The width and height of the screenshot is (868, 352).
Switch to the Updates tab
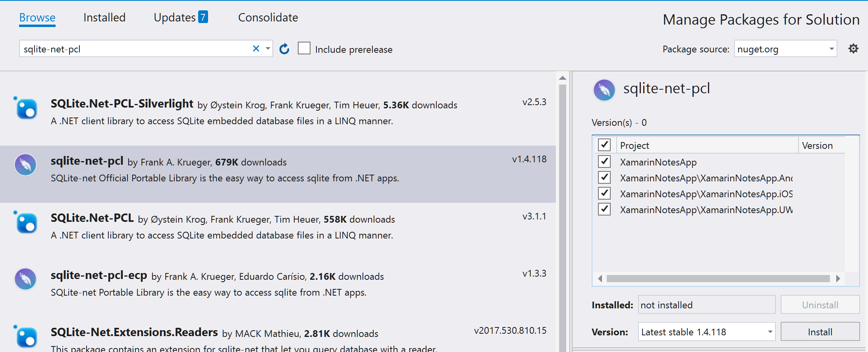click(x=175, y=17)
